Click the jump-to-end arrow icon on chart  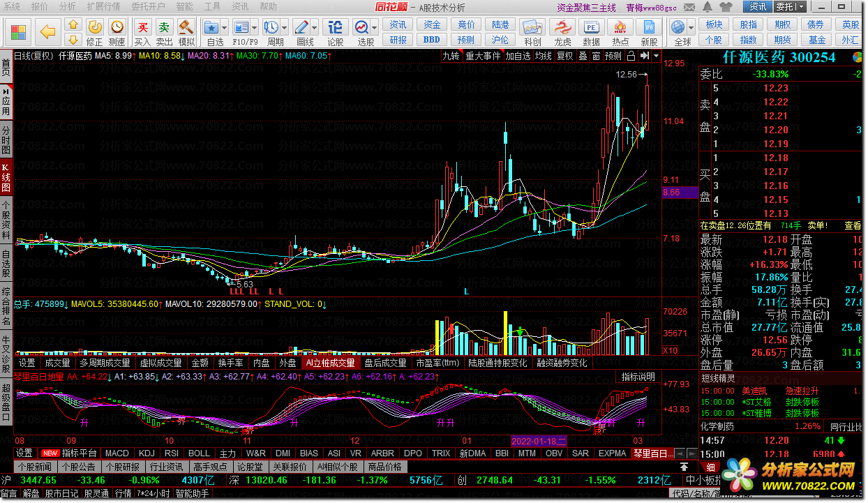point(644,56)
